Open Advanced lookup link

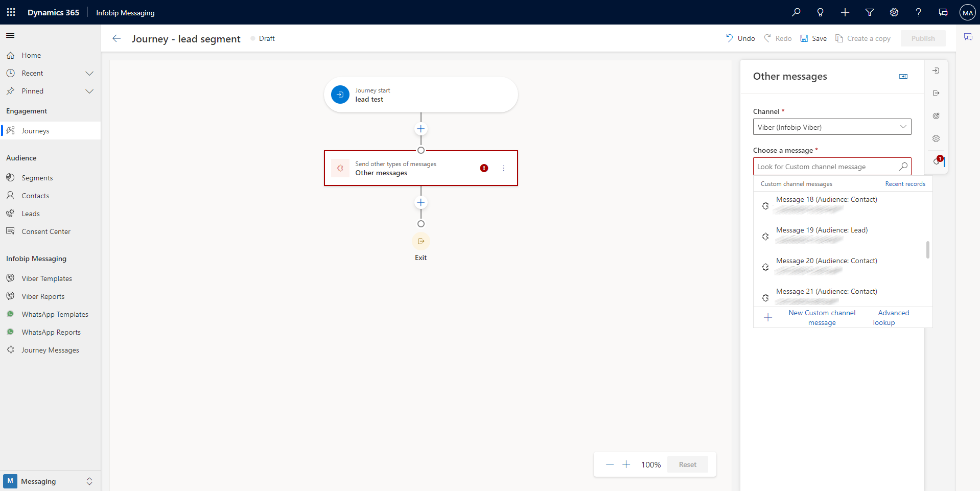891,317
